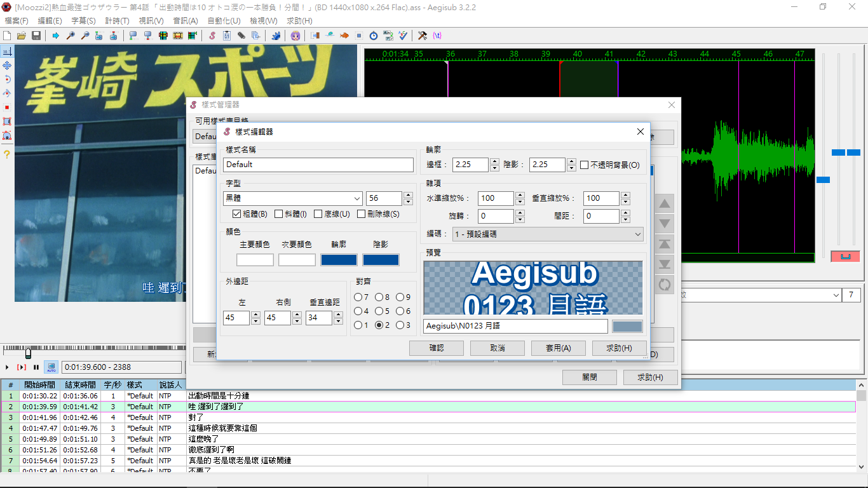Open the 視訊(V) video menu

pos(151,21)
